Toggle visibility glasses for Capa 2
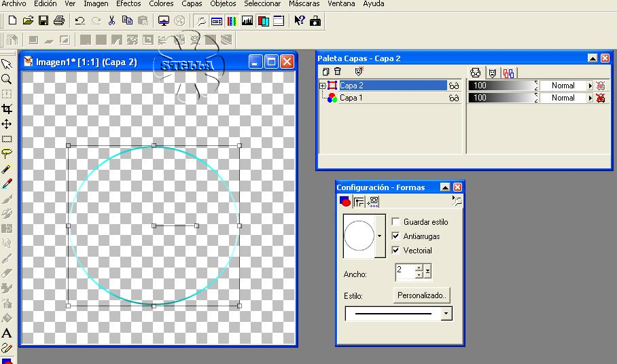The image size is (617, 364). pyautogui.click(x=454, y=86)
